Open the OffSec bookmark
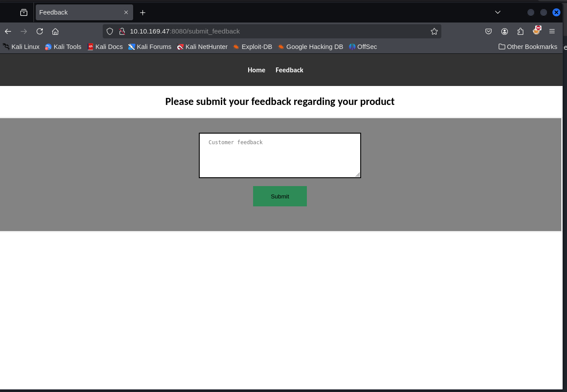567x392 pixels. click(362, 47)
